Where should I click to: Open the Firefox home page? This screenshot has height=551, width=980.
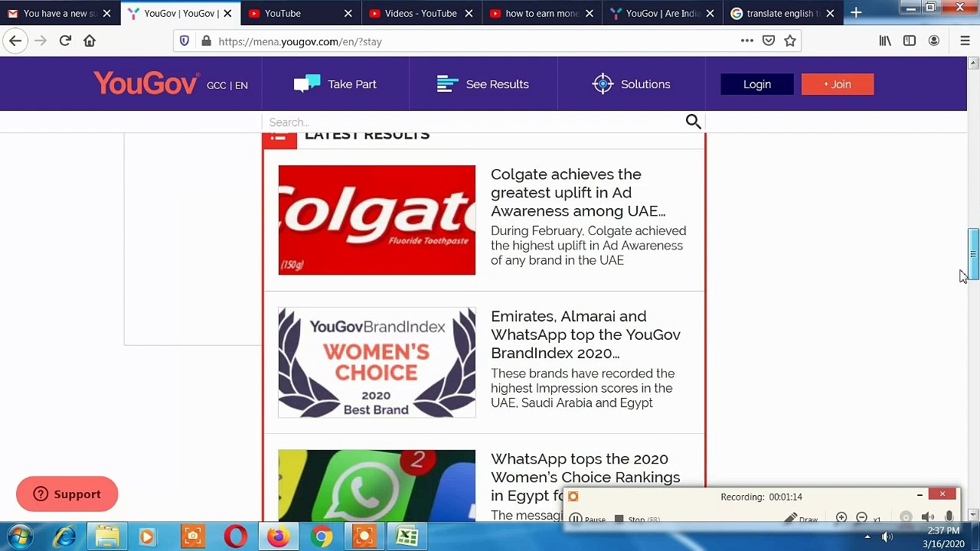[90, 41]
